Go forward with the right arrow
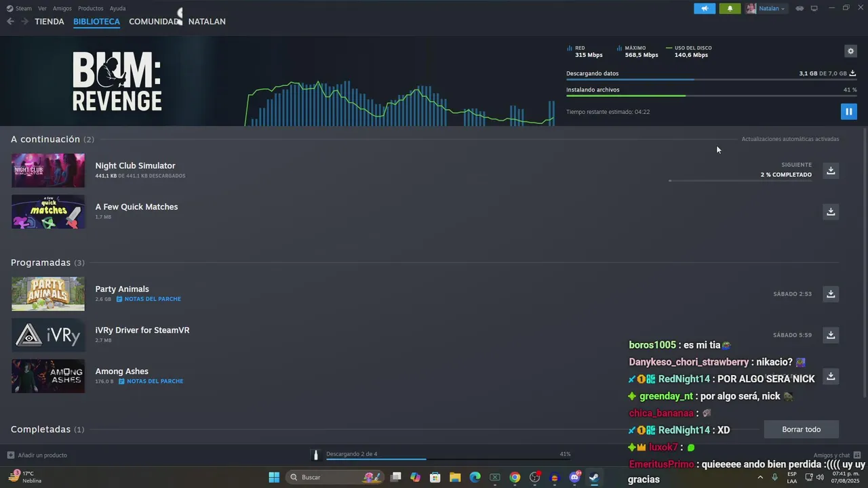Viewport: 868px width, 488px height. (x=24, y=22)
